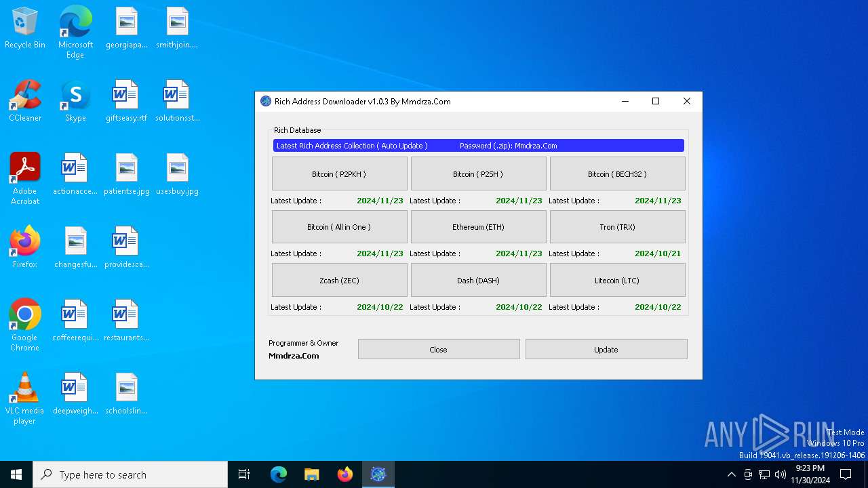Select the patientse.jpg image icon
868x488 pixels.
[x=126, y=175]
